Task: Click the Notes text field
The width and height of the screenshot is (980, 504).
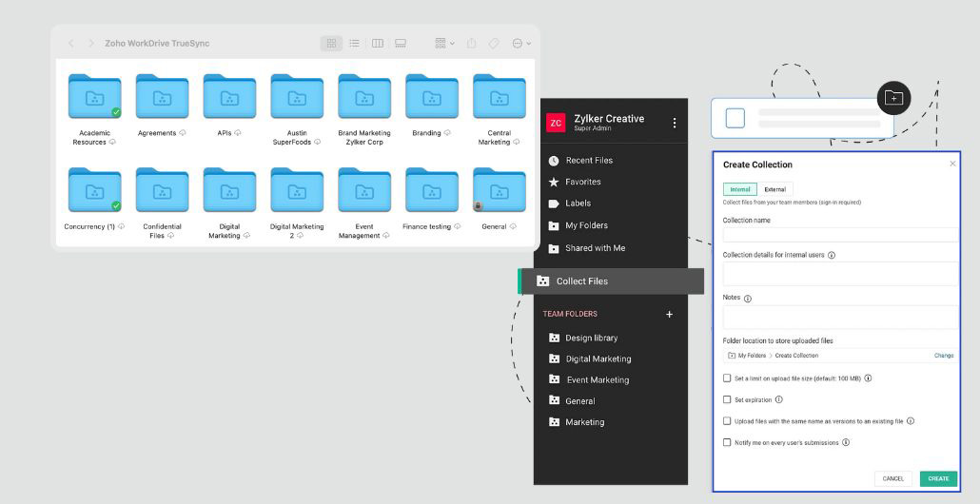Action: pyautogui.click(x=841, y=318)
